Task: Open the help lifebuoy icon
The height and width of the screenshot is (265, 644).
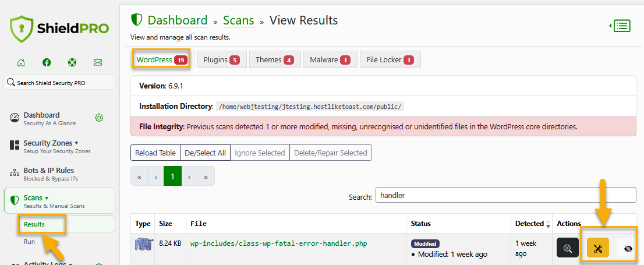Action: coord(72,62)
